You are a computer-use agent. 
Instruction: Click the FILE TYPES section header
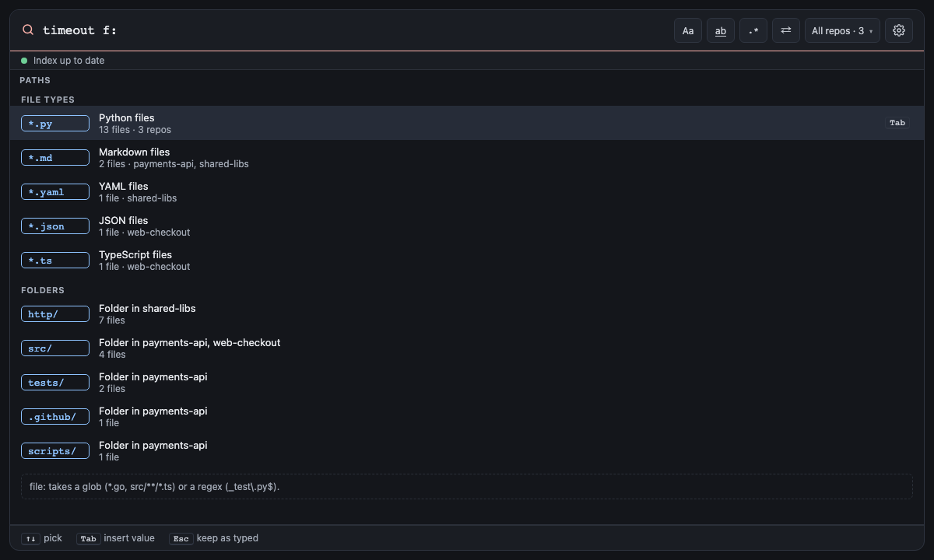(47, 100)
